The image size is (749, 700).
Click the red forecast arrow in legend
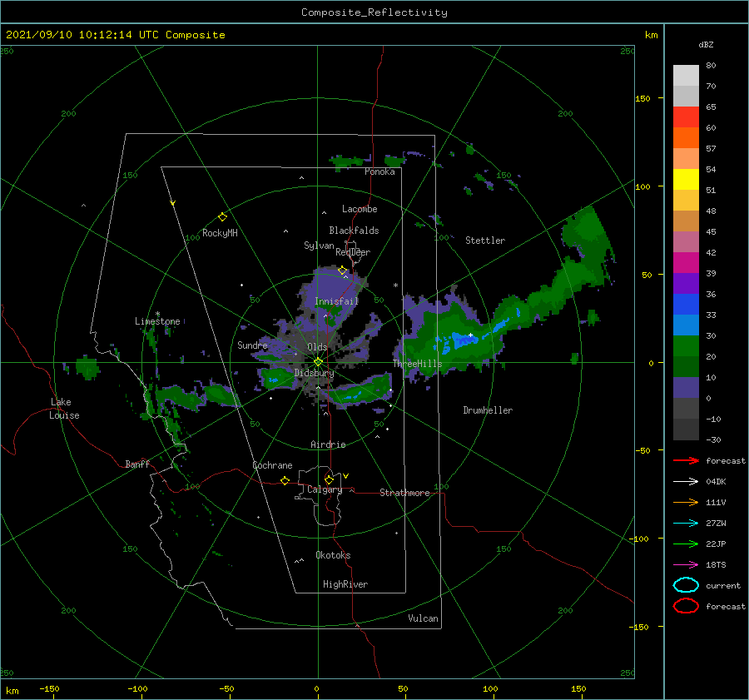pos(686,460)
